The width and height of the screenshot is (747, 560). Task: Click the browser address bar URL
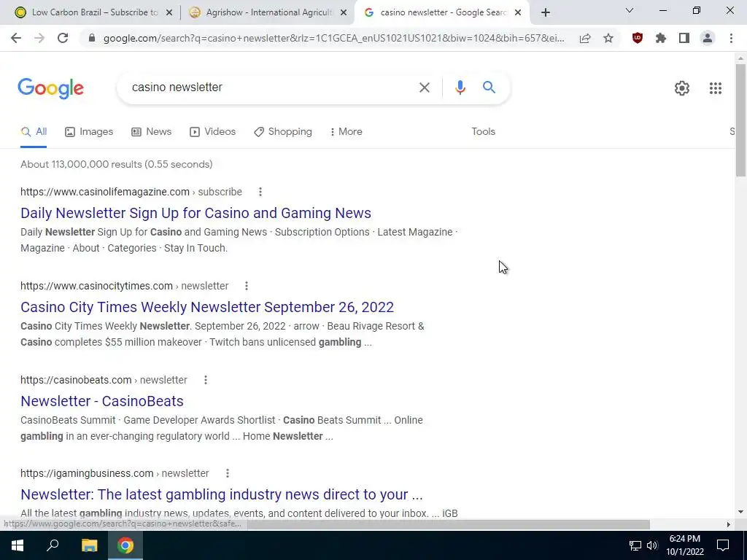[333, 38]
